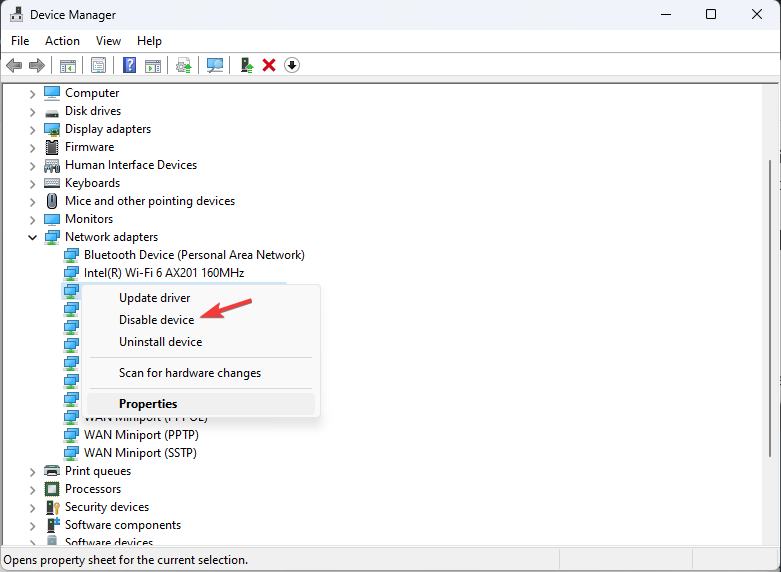781x572 pixels.
Task: Collapse the Network adapters node
Action: 32,237
